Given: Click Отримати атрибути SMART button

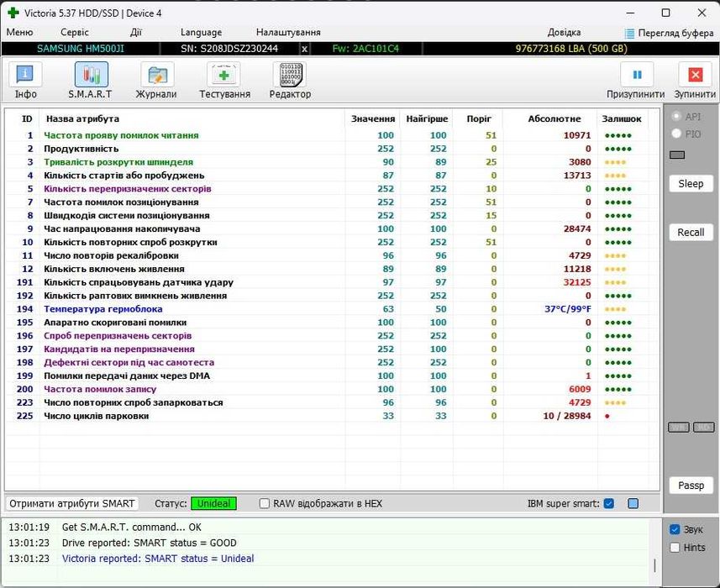Looking at the screenshot, I should (71, 503).
